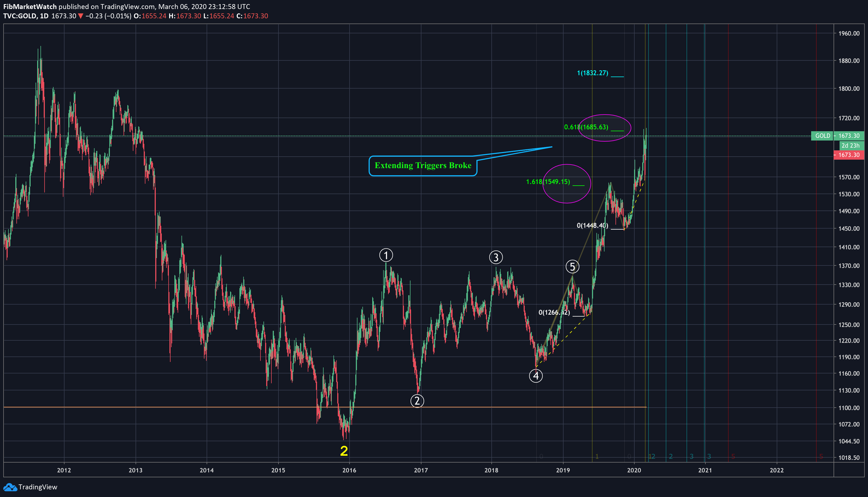
Task: Click the 'Extending Triggers Broke' annotation box
Action: pyautogui.click(x=423, y=166)
